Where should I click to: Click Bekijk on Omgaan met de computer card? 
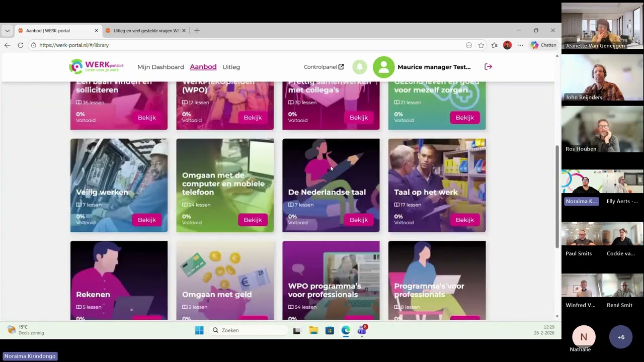253,220
